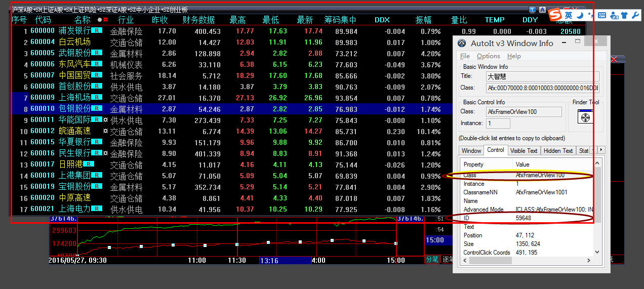Image resolution: width=644 pixels, height=289 pixels.
Task: Click the R badge next to 首创股份
Action: [97, 87]
